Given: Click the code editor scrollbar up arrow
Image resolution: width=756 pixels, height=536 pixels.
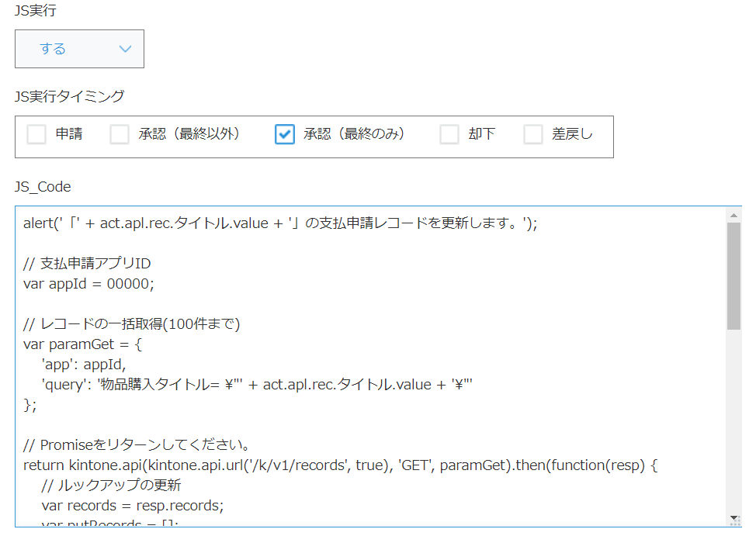Looking at the screenshot, I should pyautogui.click(x=733, y=214).
